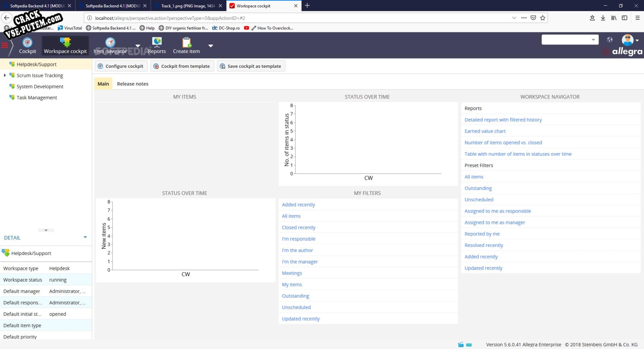The height and width of the screenshot is (349, 644).
Task: Open the Closed recently filter
Action: [x=299, y=227]
